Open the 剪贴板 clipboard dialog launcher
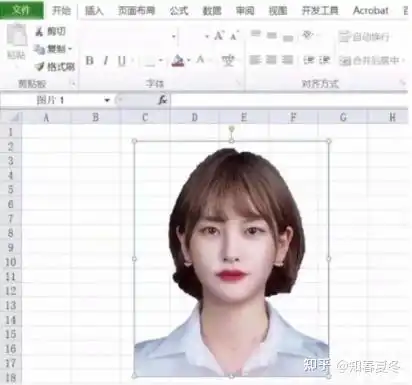Viewport: 412px width, 385px height. [x=73, y=84]
